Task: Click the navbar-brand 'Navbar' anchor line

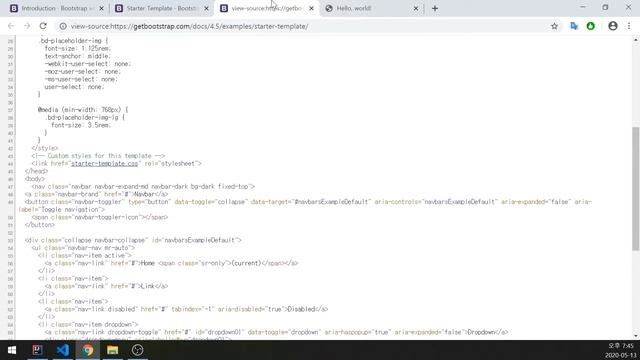Action: point(96,194)
